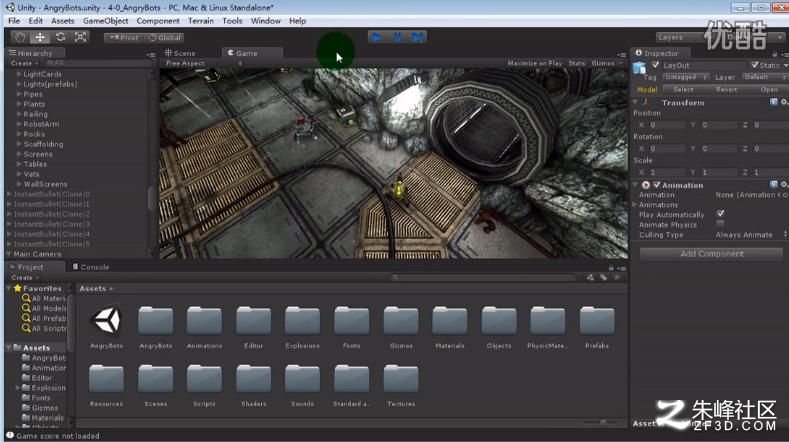
Task: Open the Tag Untagged dropdown
Action: pyautogui.click(x=686, y=77)
